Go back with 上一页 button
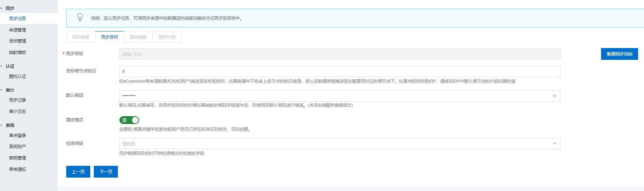This screenshot has width=644, height=191. pos(78,172)
